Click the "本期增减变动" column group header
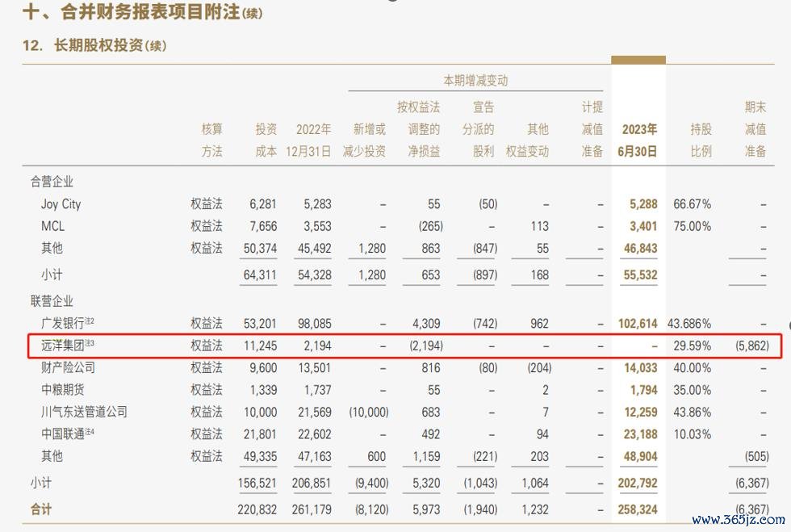 [475, 80]
